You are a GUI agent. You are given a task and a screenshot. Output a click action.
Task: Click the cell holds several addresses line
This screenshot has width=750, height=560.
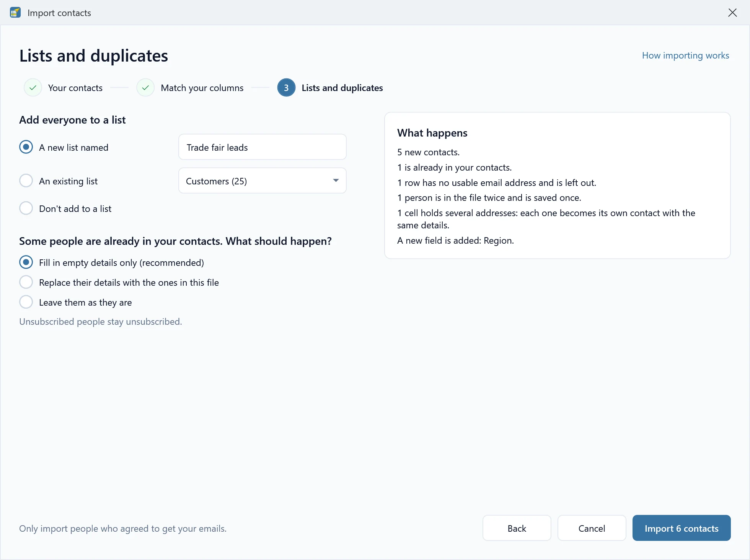(x=546, y=219)
